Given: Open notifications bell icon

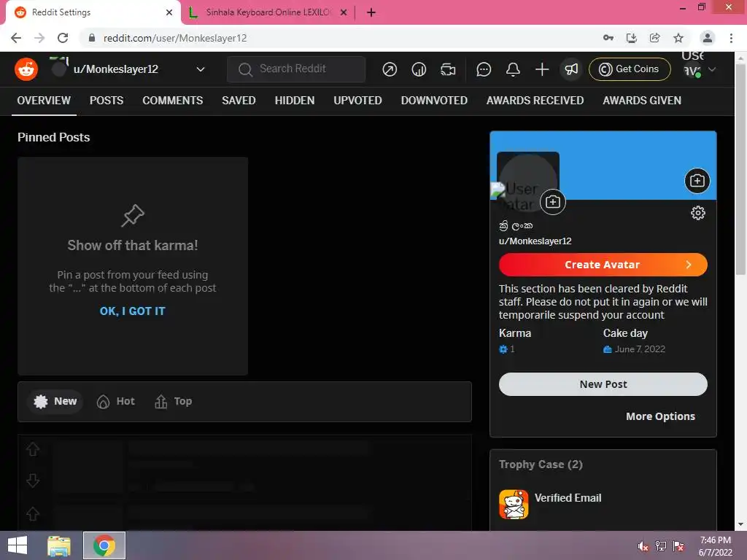Looking at the screenshot, I should tap(513, 69).
